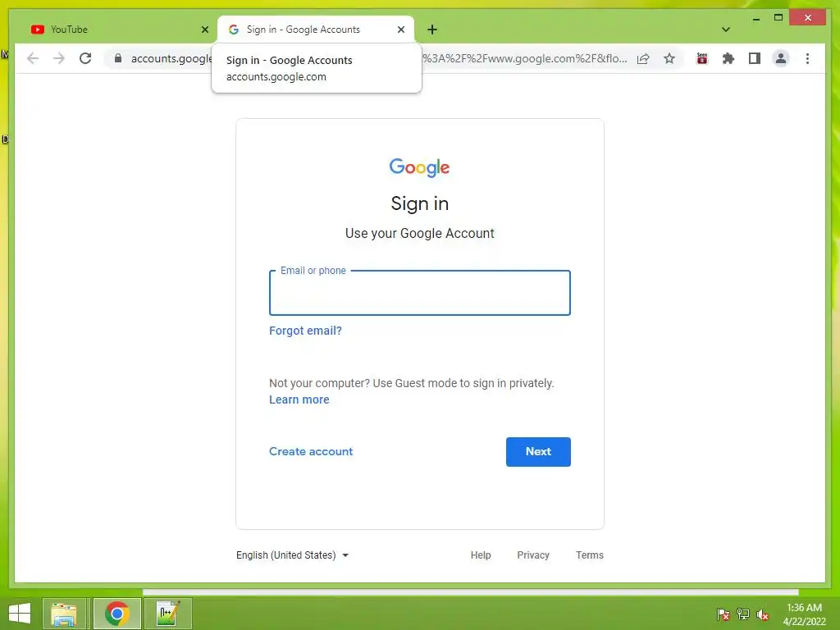
Task: Open the Chrome profile avatar icon
Action: (x=781, y=58)
